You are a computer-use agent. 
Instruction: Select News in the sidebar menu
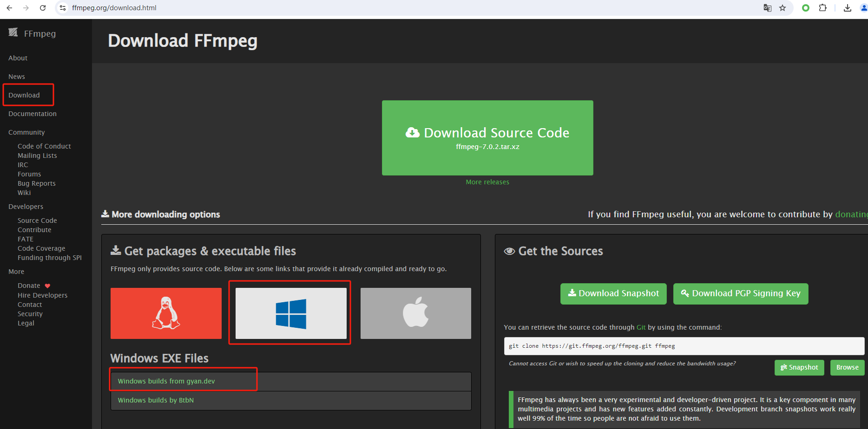pyautogui.click(x=17, y=77)
